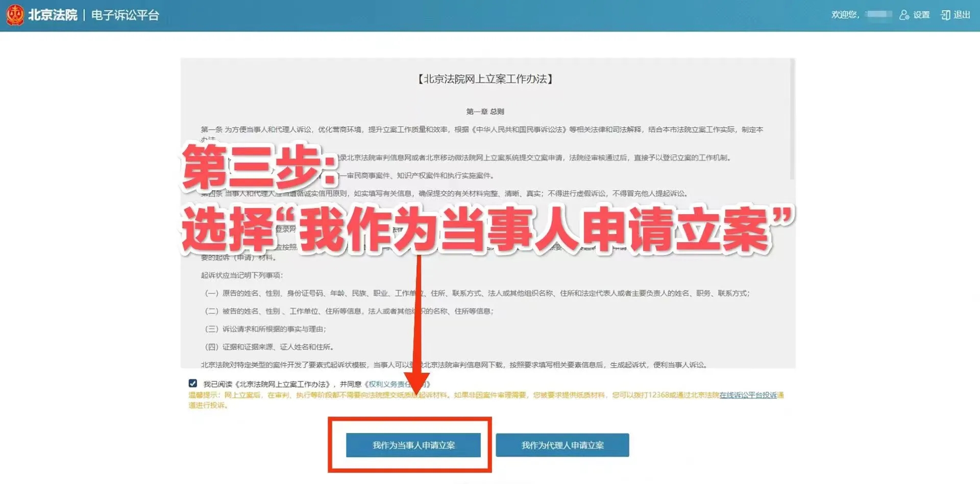Open the 权利义务 notice link
980x484 pixels.
pos(398,384)
